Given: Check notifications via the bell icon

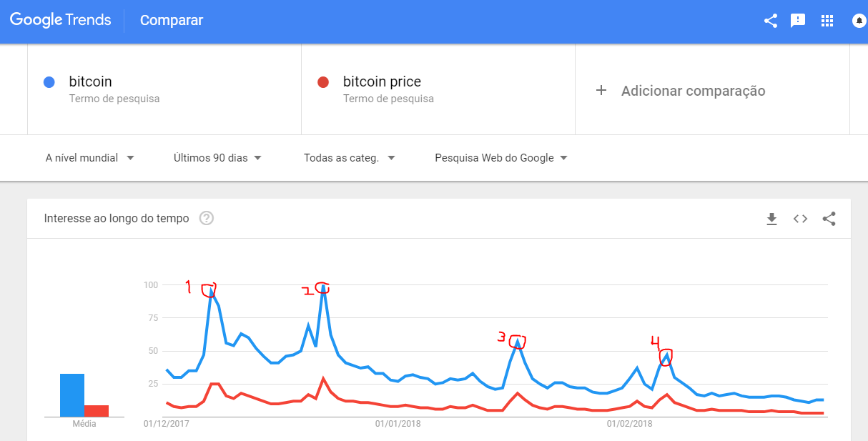Looking at the screenshot, I should pyautogui.click(x=857, y=21).
